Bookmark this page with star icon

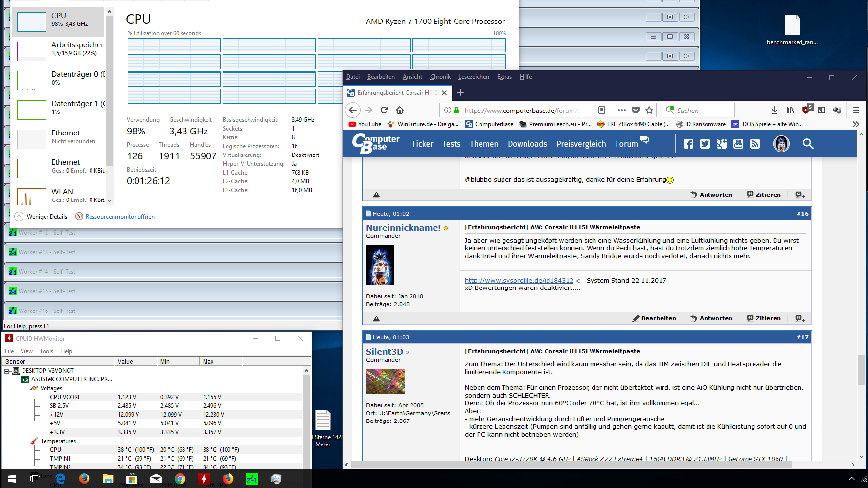649,110
